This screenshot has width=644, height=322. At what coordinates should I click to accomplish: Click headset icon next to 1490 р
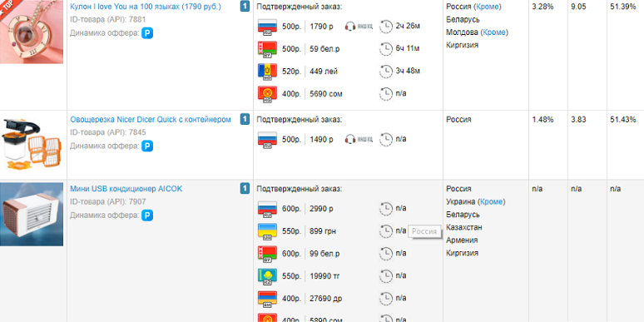point(350,139)
